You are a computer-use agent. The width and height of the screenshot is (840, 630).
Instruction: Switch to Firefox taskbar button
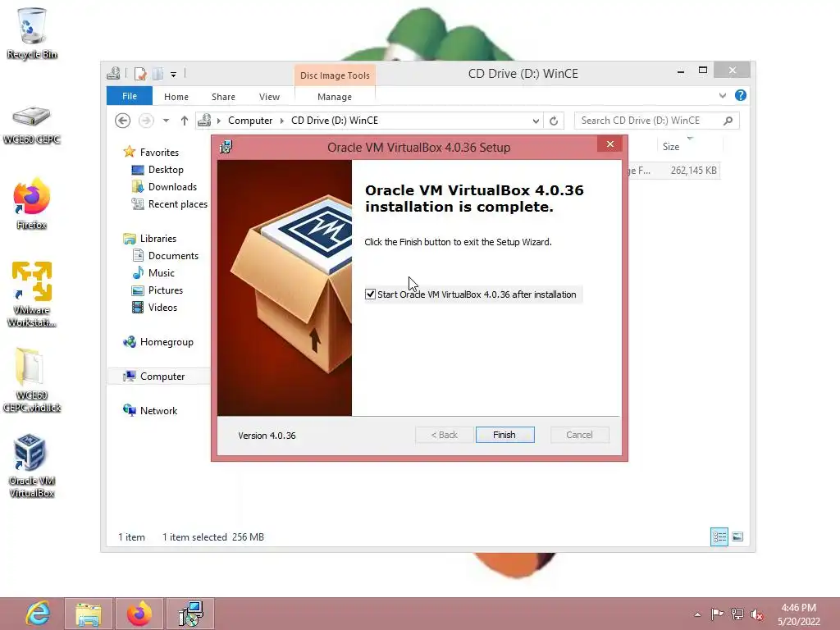pos(139,614)
